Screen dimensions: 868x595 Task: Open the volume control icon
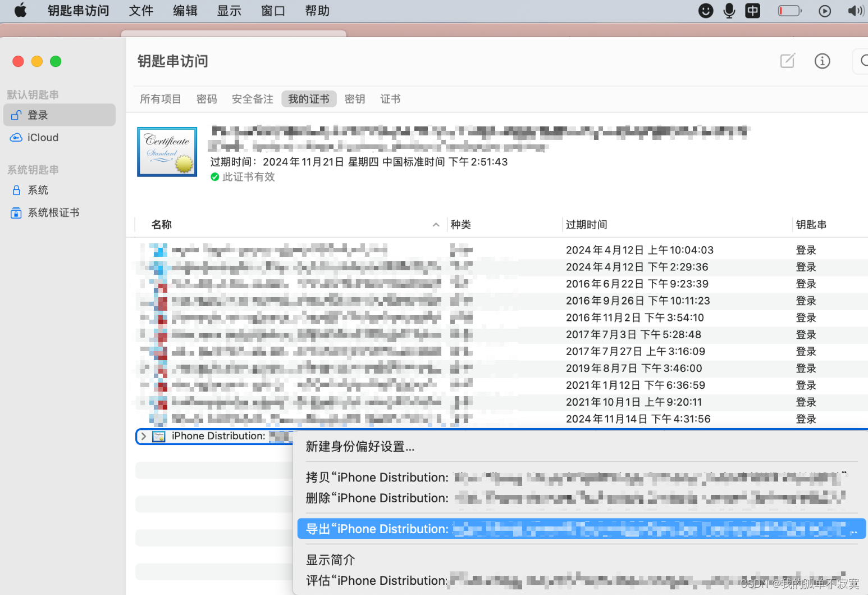(x=856, y=11)
